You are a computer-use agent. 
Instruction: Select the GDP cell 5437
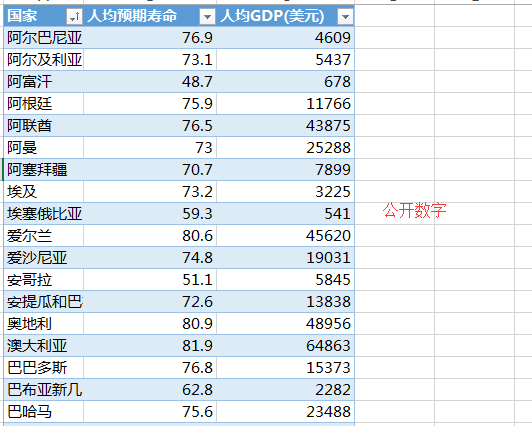click(x=285, y=60)
